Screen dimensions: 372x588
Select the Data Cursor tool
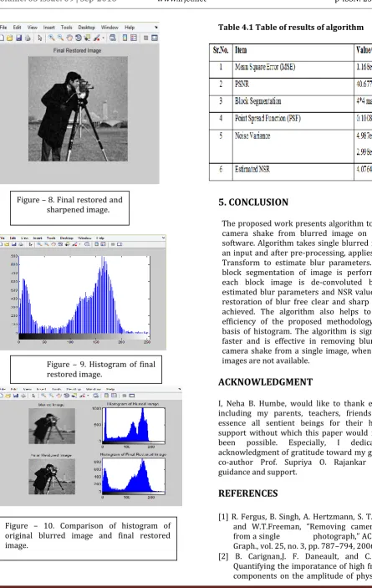tap(87, 38)
